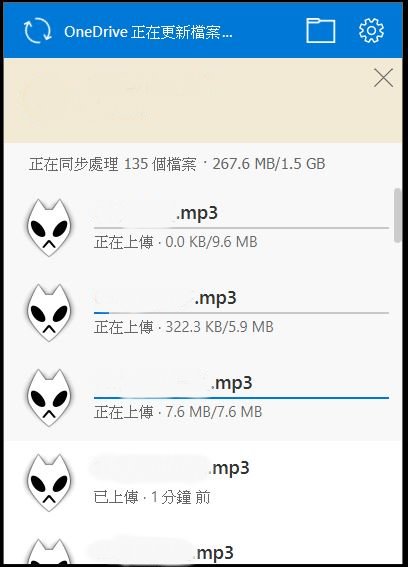Screen dimensions: 408x567
Task: Click foobar icon of 9.6 MB upload
Action: pos(48,227)
